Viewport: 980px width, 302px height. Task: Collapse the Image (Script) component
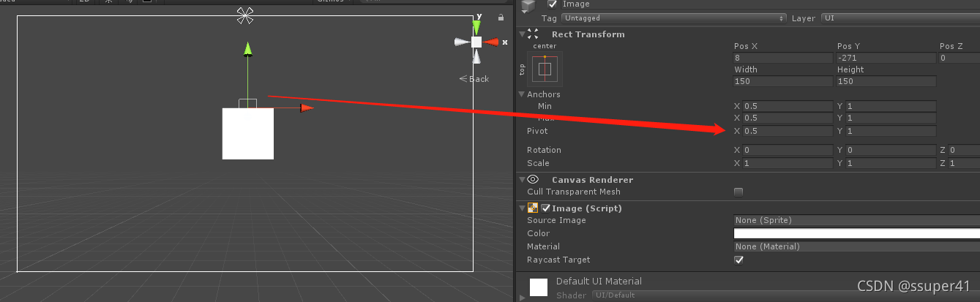[520, 208]
